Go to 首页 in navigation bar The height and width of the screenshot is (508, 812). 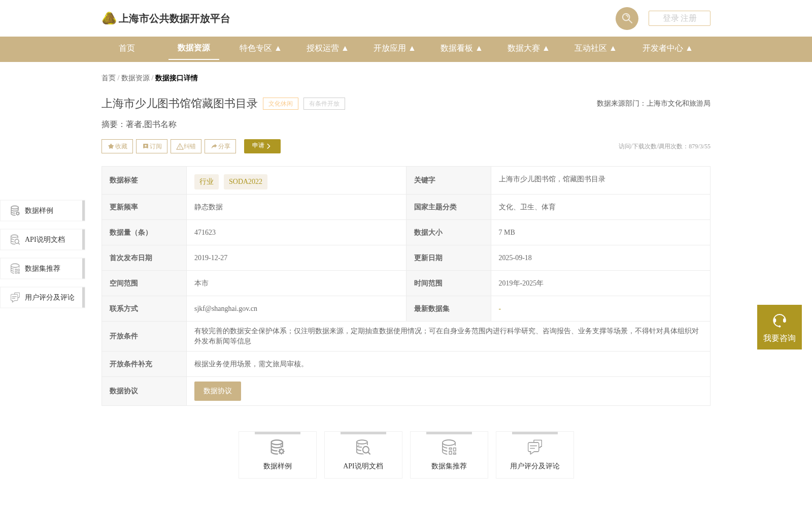[127, 48]
